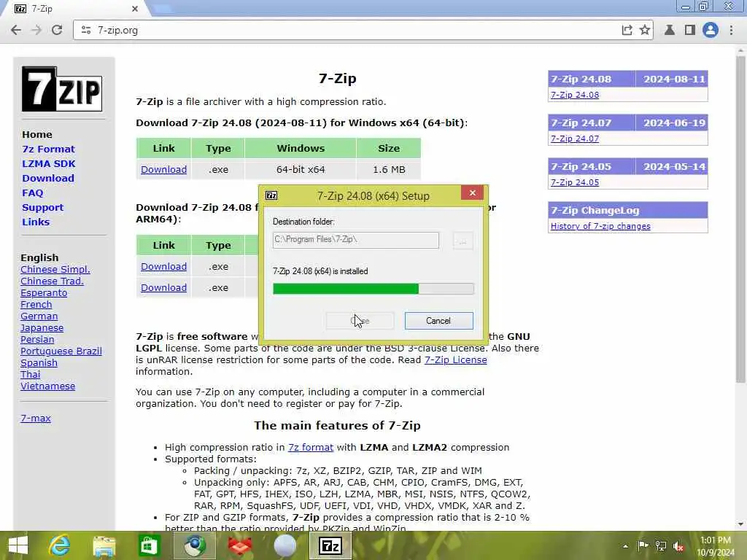Click the muted volume tray icon

tap(678, 546)
